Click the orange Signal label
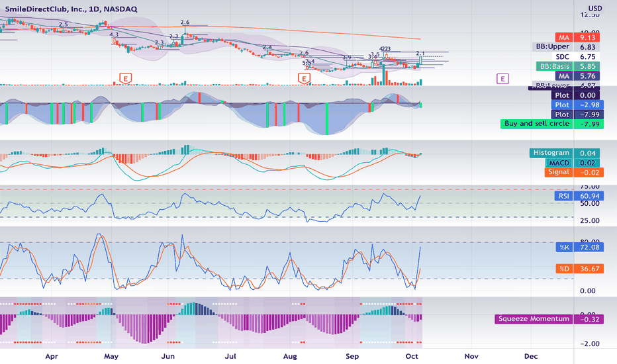 [x=574, y=172]
